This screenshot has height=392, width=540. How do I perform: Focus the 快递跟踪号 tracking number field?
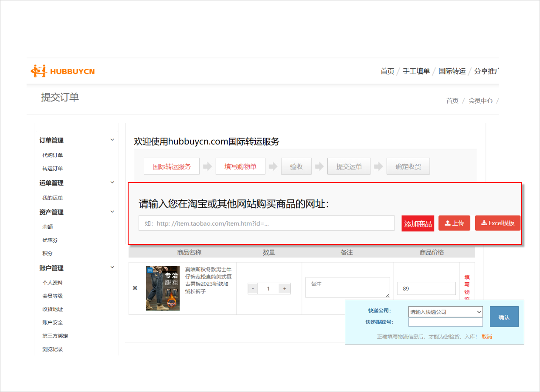(x=445, y=322)
